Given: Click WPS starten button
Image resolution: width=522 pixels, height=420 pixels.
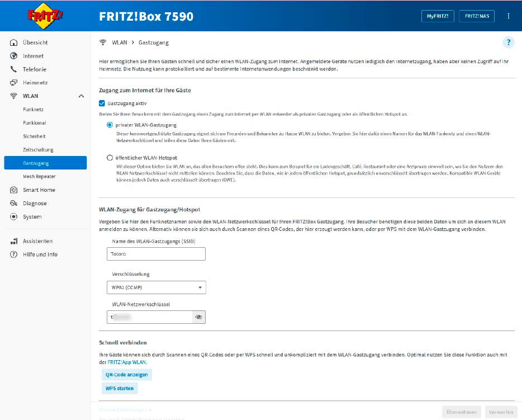Looking at the screenshot, I should point(120,388).
